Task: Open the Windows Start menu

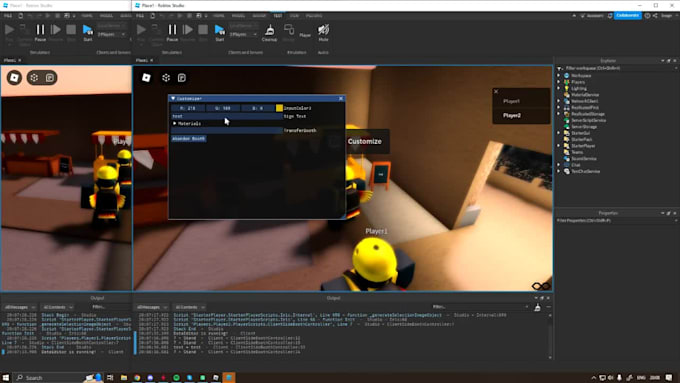Action: click(6, 378)
